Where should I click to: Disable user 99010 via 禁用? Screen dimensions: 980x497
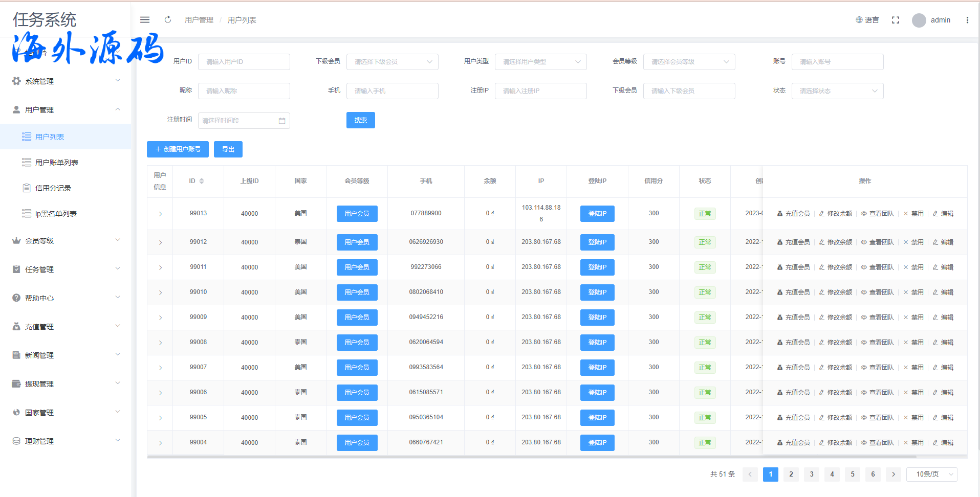(913, 292)
